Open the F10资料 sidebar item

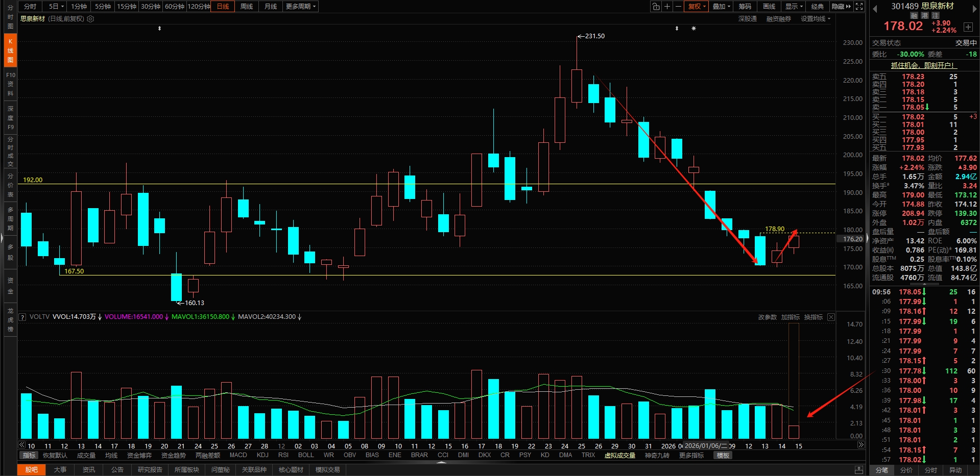(x=10, y=84)
